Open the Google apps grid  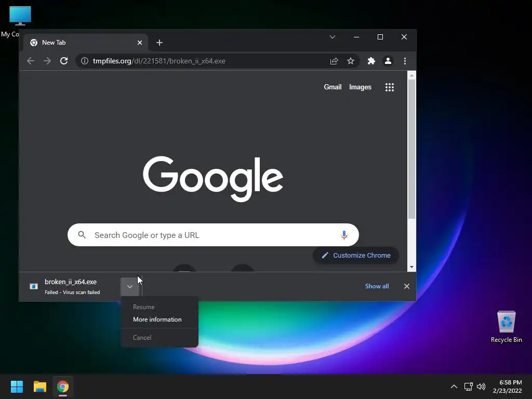[x=390, y=87]
